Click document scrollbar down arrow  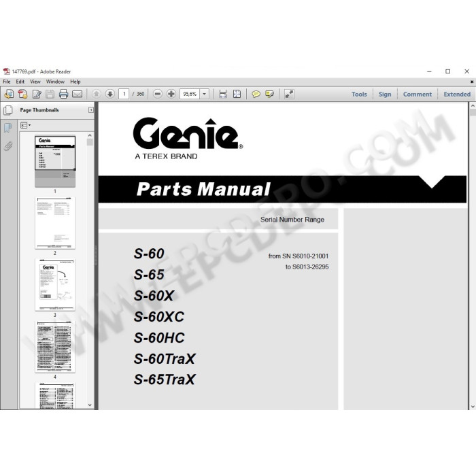coord(473,407)
